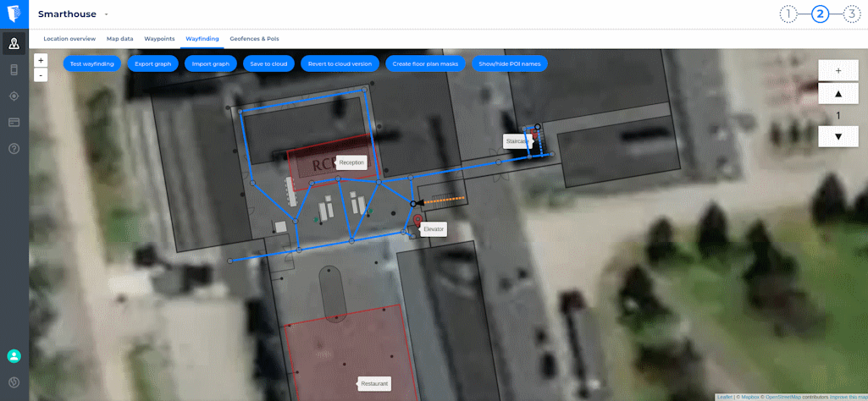Click the Test wayfinding button

tap(92, 63)
